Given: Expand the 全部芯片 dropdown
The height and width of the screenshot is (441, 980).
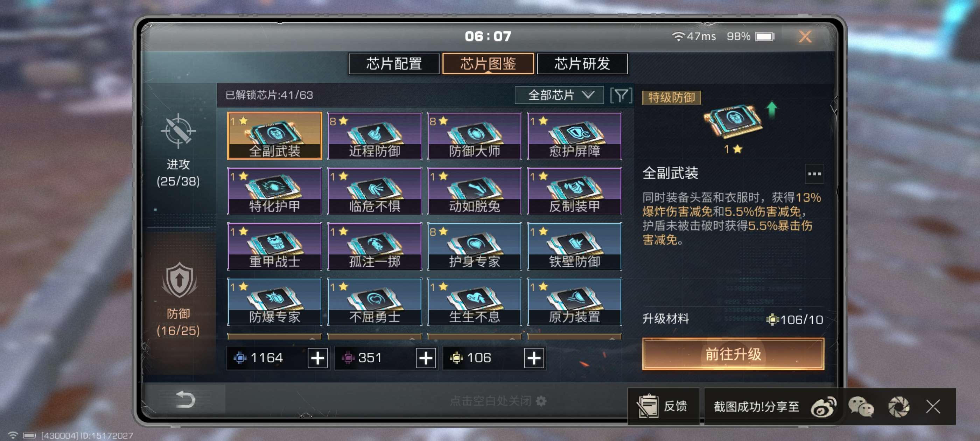Looking at the screenshot, I should [559, 95].
